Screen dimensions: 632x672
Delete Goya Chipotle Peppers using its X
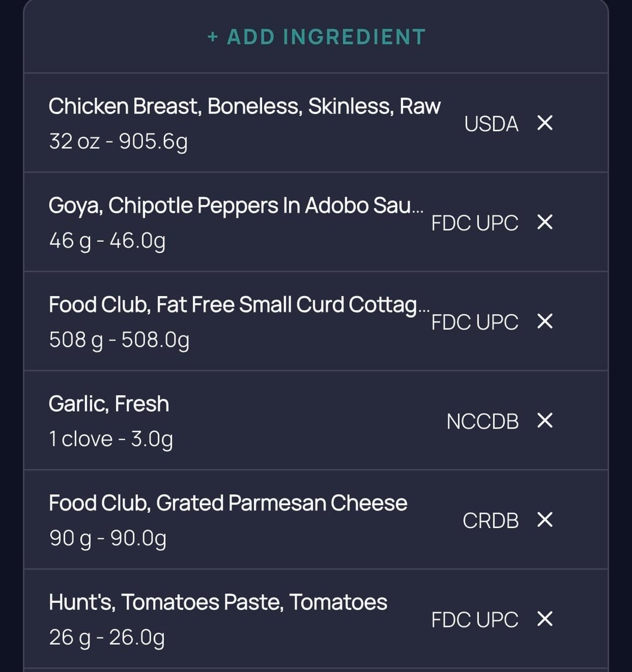(545, 222)
